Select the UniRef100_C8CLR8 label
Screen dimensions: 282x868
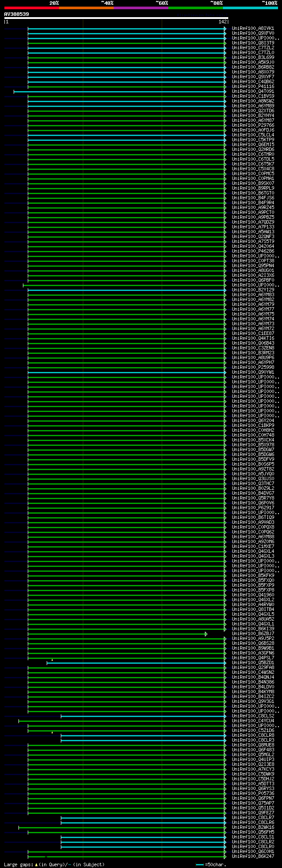point(253,735)
